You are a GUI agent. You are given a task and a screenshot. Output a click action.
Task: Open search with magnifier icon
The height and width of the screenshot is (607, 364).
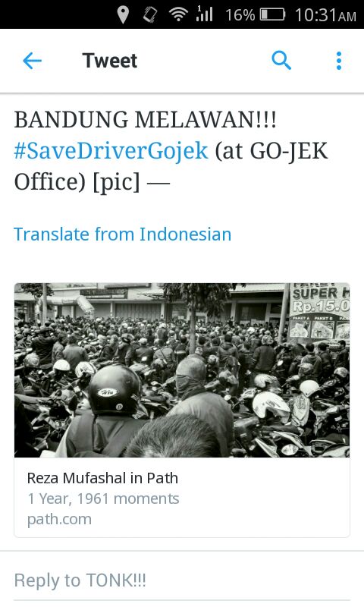[x=281, y=60]
